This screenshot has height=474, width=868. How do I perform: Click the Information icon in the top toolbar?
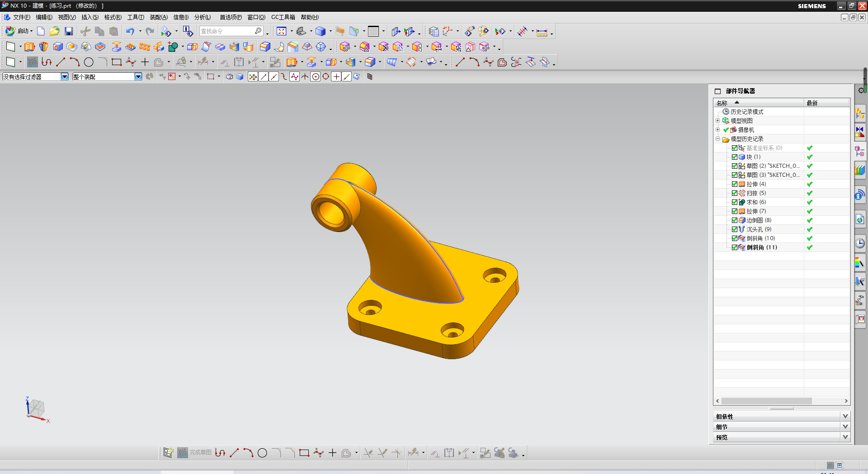[x=188, y=31]
